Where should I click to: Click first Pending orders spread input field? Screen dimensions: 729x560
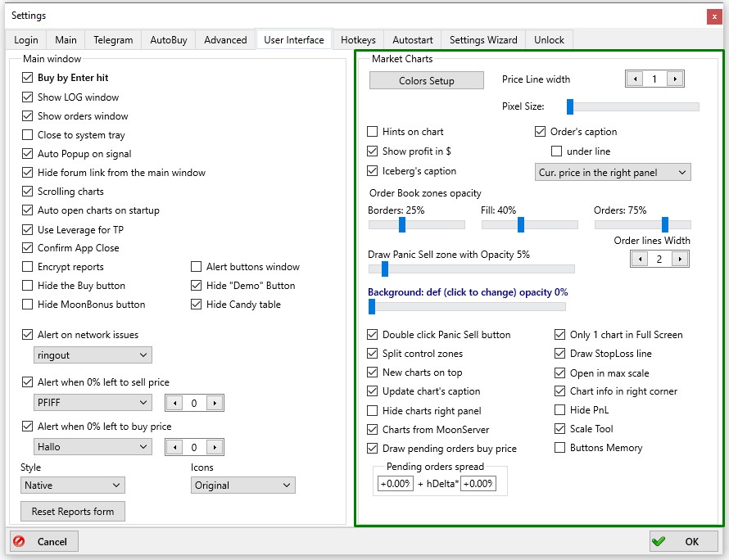click(x=395, y=483)
